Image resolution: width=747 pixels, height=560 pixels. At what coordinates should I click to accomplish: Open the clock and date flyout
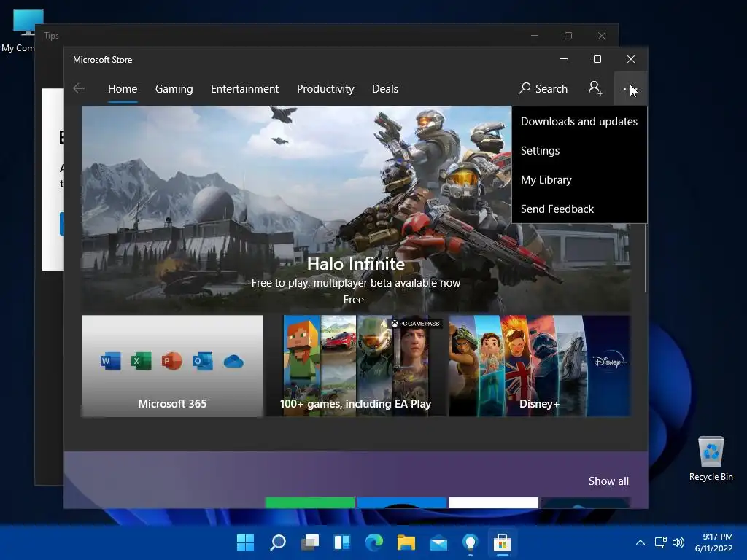713,542
